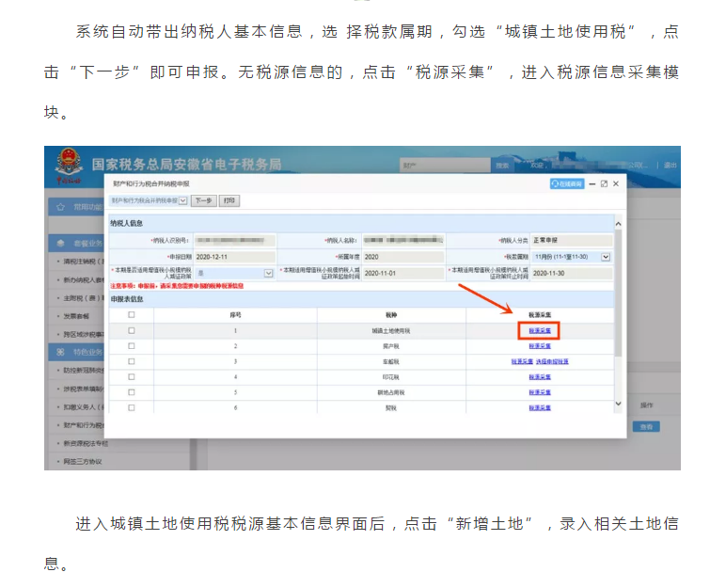The width and height of the screenshot is (726, 588).
Task: Maximize the 财产和行为税合并纳税申报 dialog
Action: pos(604,184)
